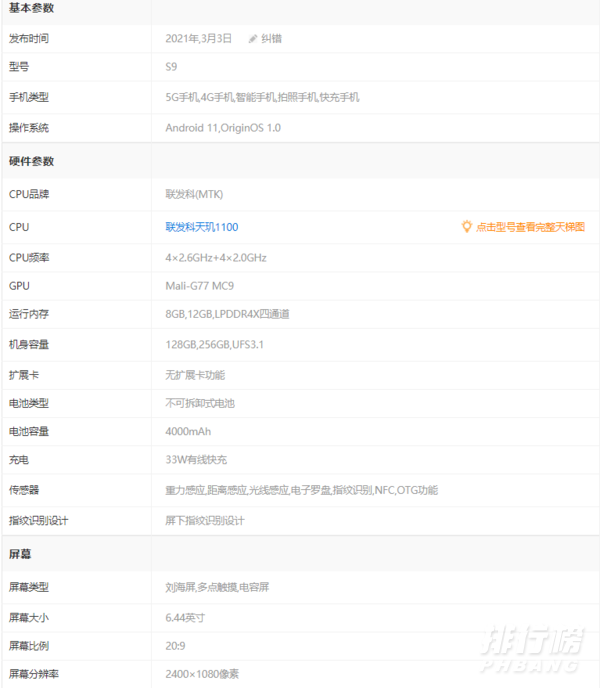600x688 pixels.
Task: Click the plain CPU row label
Action: pos(19,227)
